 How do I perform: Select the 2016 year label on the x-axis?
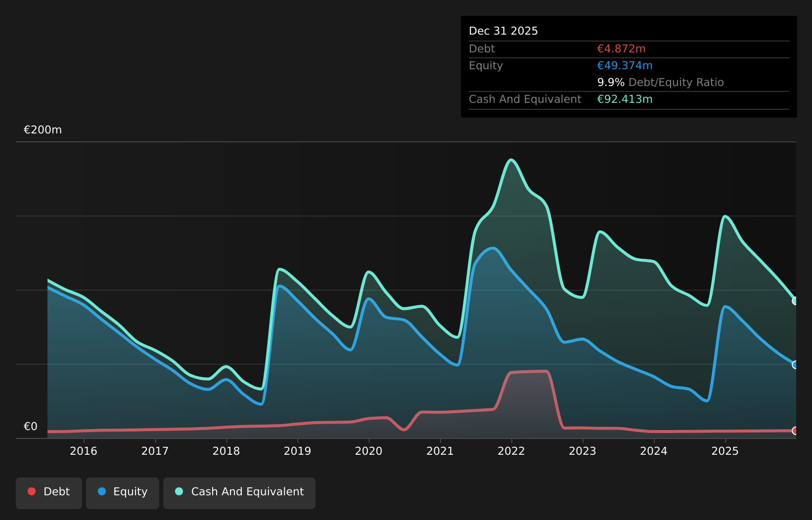click(84, 451)
